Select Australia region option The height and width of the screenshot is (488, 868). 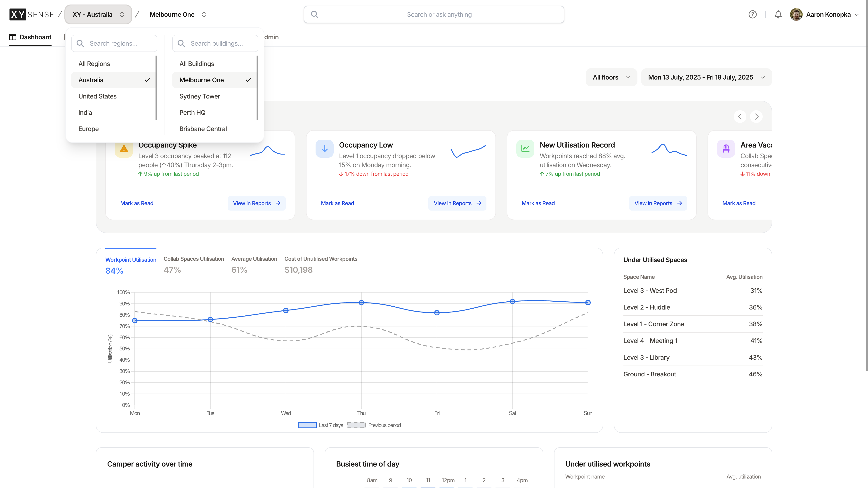(113, 80)
